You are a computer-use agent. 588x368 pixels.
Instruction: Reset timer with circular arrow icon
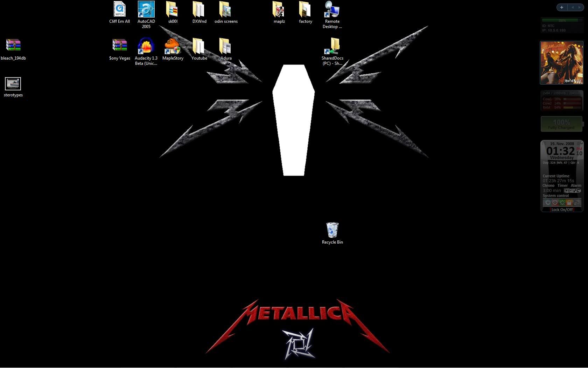point(579,191)
